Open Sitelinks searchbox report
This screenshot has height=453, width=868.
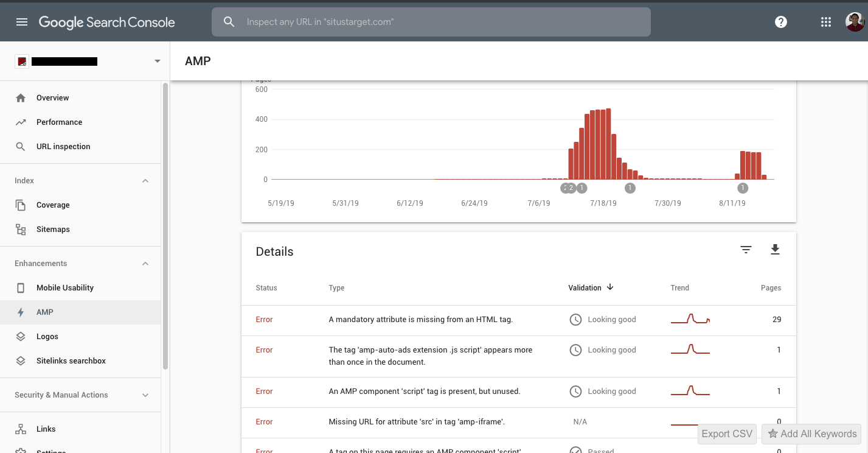coord(80,361)
